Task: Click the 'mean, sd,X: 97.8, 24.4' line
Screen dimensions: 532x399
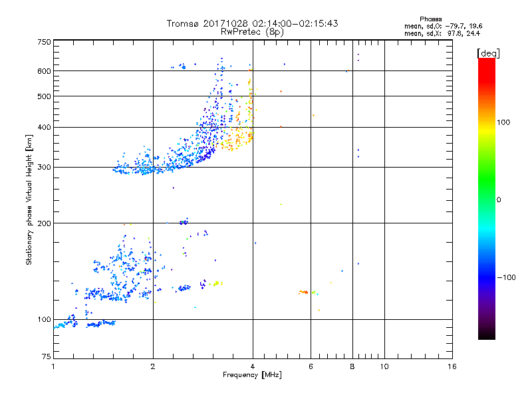Action: point(442,33)
